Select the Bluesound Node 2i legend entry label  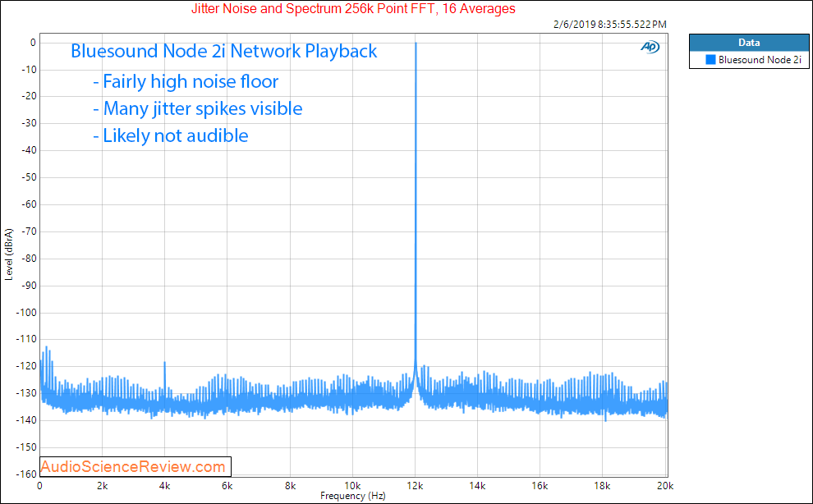point(760,60)
